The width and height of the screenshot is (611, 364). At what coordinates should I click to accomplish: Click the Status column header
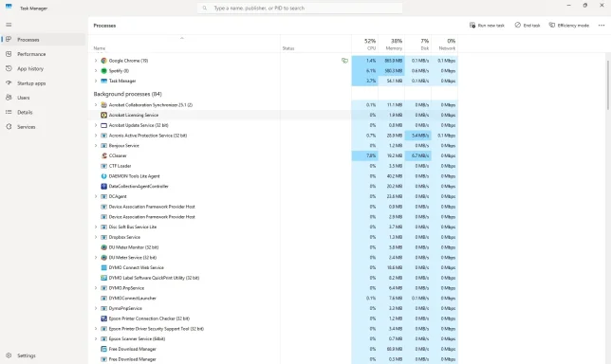316,44
